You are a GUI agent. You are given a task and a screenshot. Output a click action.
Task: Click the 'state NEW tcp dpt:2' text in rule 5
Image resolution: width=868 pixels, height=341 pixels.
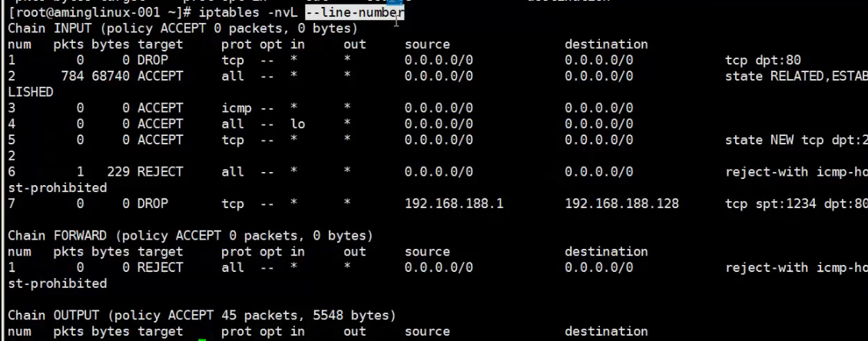pyautogui.click(x=796, y=140)
